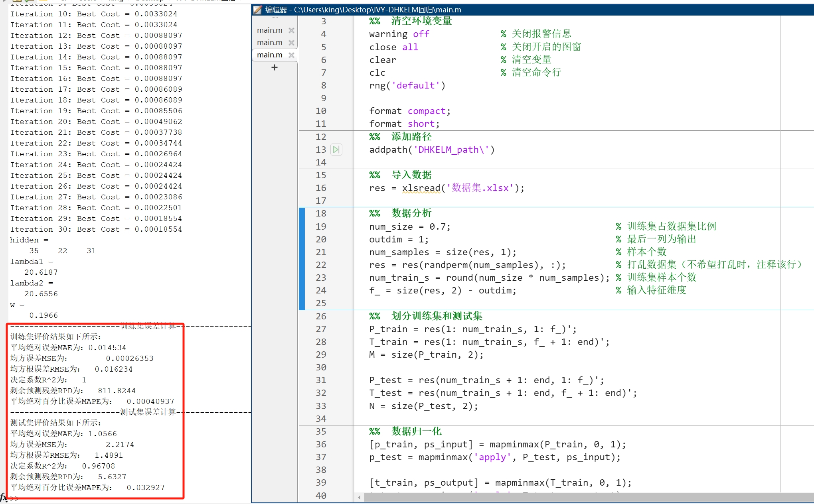Toggle a breakpoint on line number 16

[321, 188]
